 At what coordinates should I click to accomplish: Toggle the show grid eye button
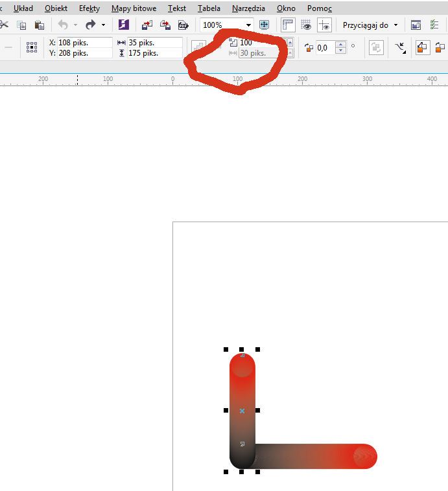(x=307, y=25)
